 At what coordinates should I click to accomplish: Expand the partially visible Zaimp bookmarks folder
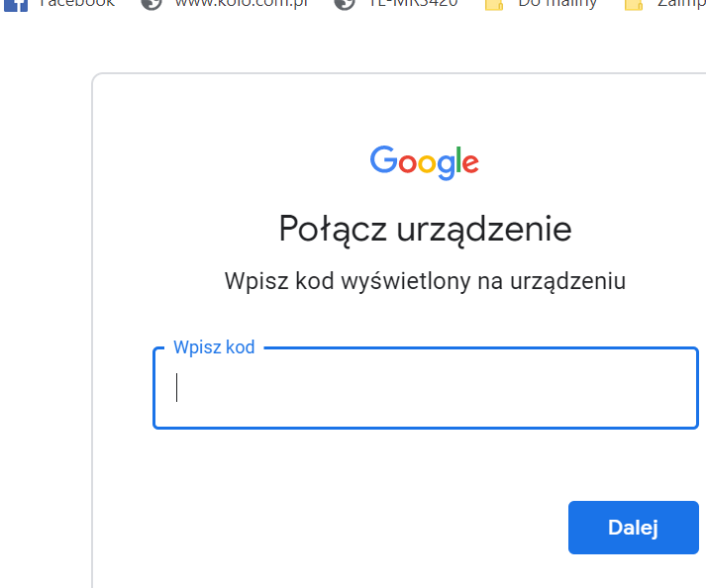(x=681, y=3)
